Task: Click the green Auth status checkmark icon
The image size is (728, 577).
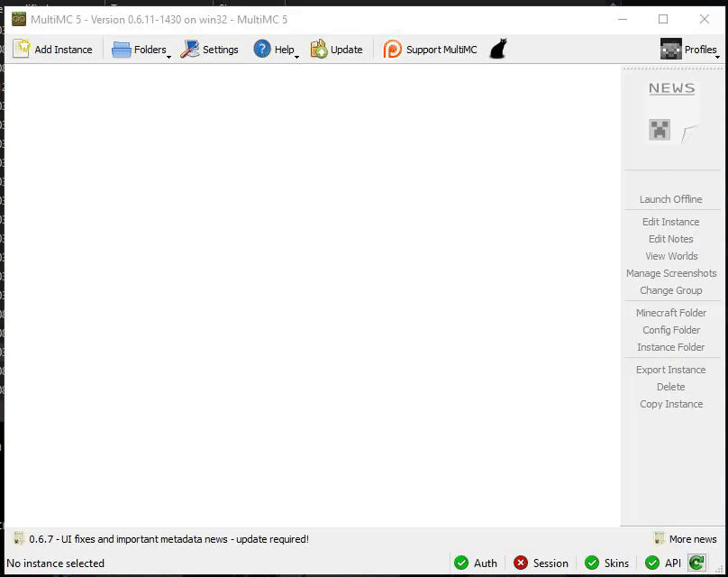Action: pos(461,563)
